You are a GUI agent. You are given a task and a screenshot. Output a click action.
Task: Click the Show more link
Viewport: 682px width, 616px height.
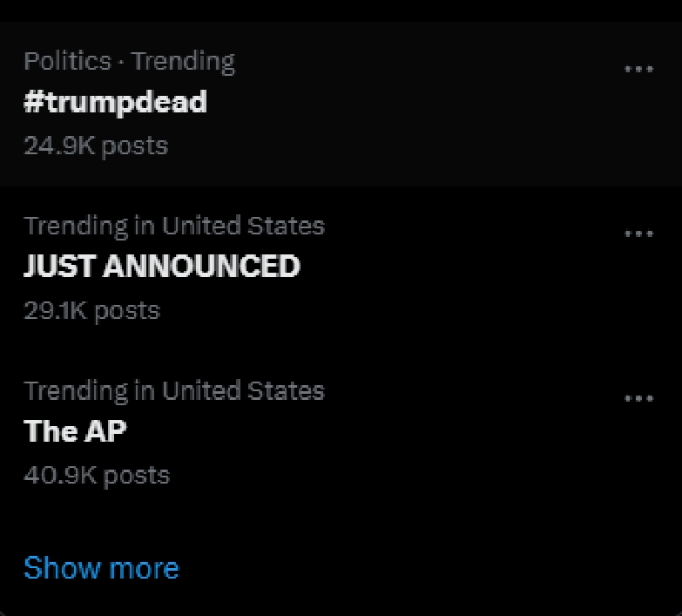click(101, 568)
